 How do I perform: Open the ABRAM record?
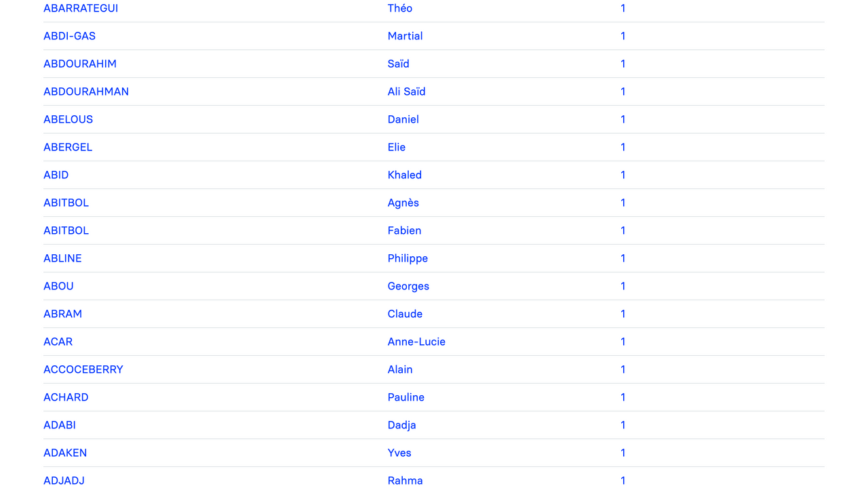pyautogui.click(x=62, y=314)
